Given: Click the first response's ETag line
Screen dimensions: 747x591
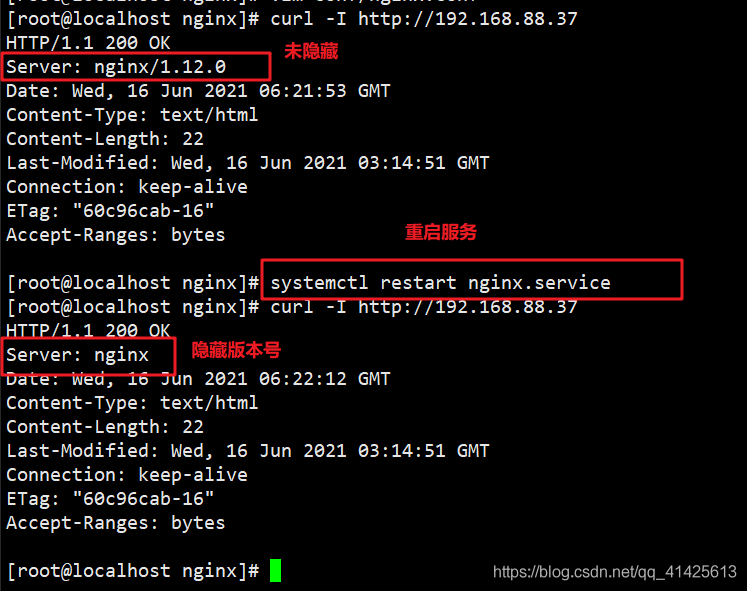Looking at the screenshot, I should point(110,211).
